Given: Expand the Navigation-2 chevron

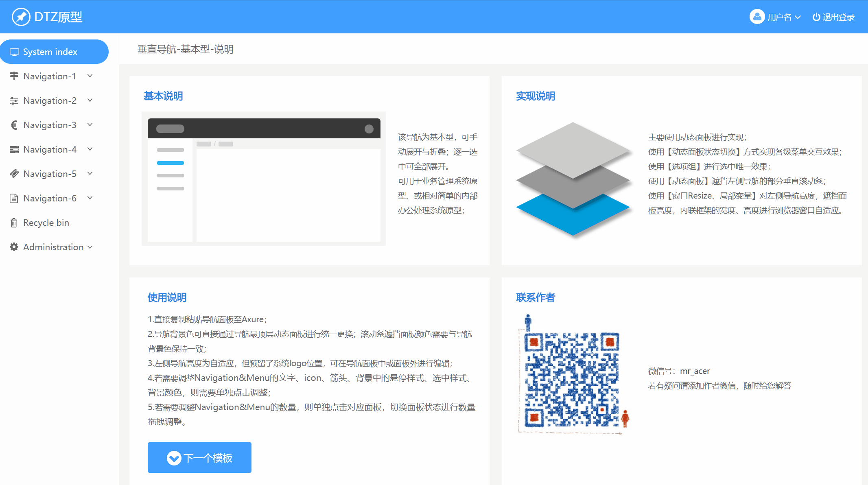Looking at the screenshot, I should [x=90, y=100].
